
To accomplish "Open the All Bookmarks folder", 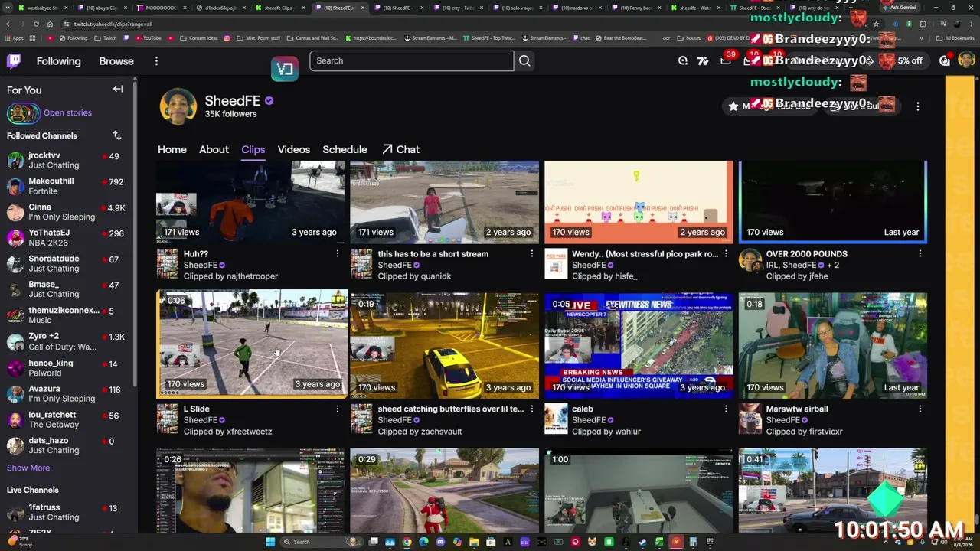I will coord(955,37).
